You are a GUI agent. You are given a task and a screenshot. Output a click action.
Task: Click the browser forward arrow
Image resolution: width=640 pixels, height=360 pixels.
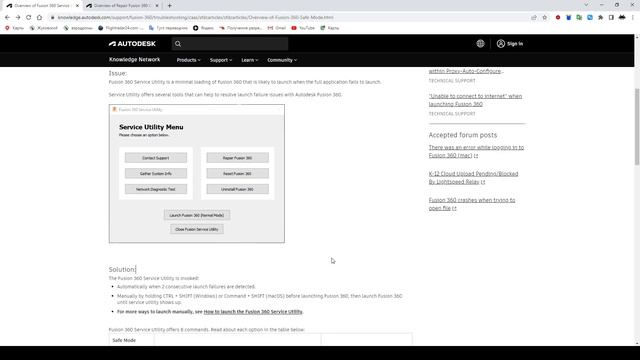tap(18, 18)
